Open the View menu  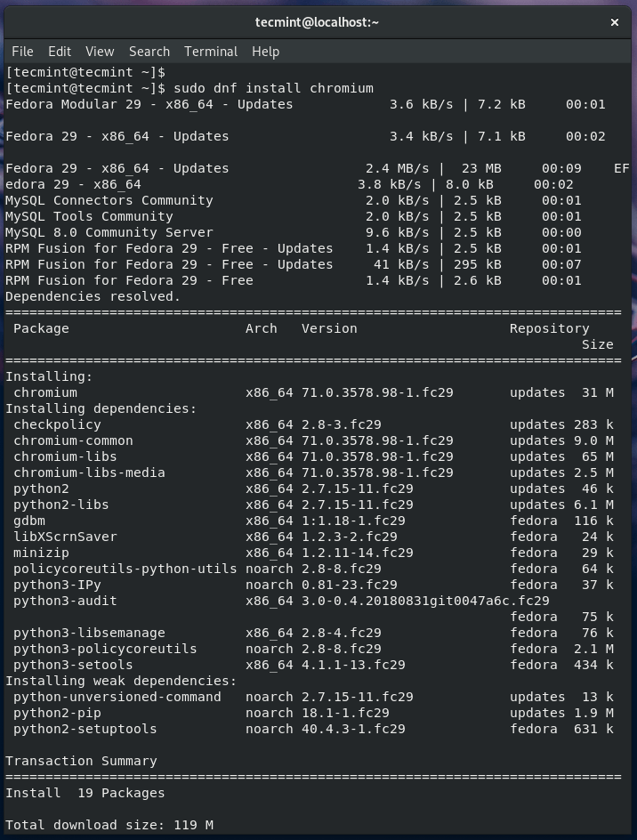[100, 52]
